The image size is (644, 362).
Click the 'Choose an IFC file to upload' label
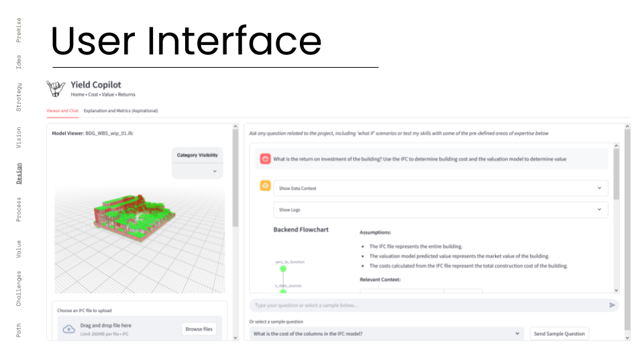tap(85, 310)
